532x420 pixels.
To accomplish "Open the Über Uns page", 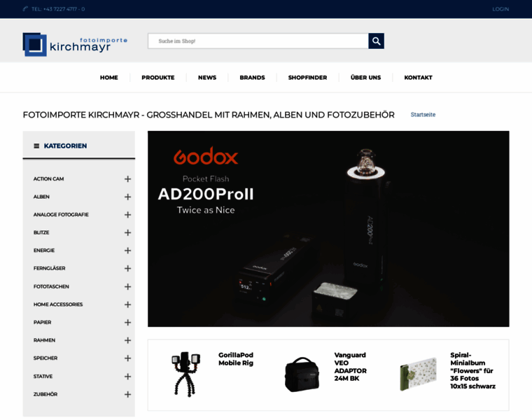I will (365, 78).
